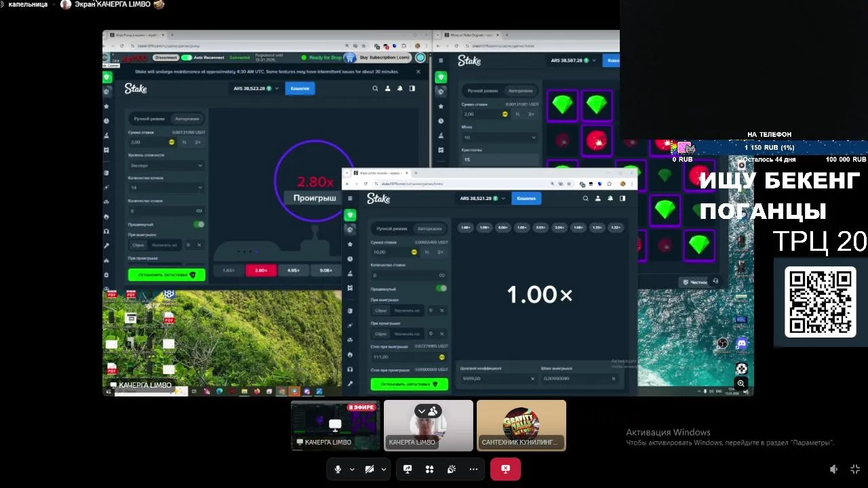Toggle side panel icon in Limbo window
This screenshot has height=488, width=868.
(x=622, y=199)
